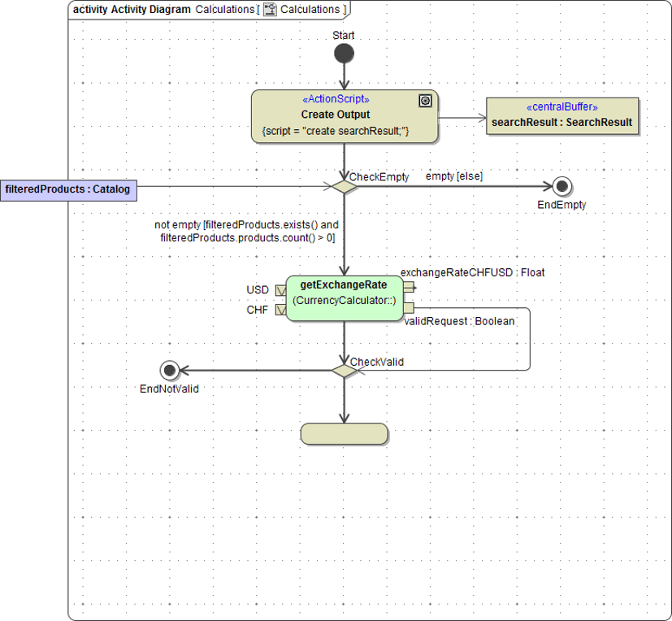Select the validRequest : Boolean label
The width and height of the screenshot is (672, 621).
click(x=458, y=321)
